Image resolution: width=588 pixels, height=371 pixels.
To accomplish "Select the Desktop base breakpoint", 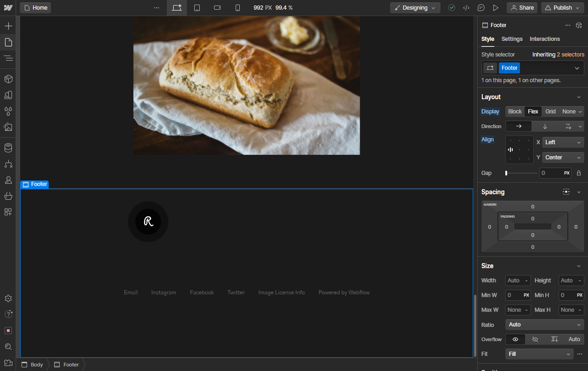I will click(x=177, y=8).
